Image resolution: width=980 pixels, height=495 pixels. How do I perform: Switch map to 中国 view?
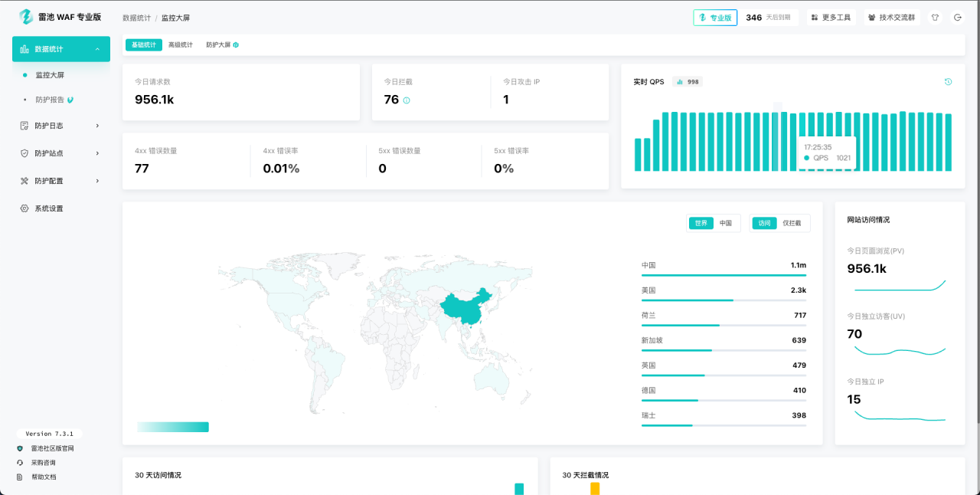pyautogui.click(x=726, y=223)
